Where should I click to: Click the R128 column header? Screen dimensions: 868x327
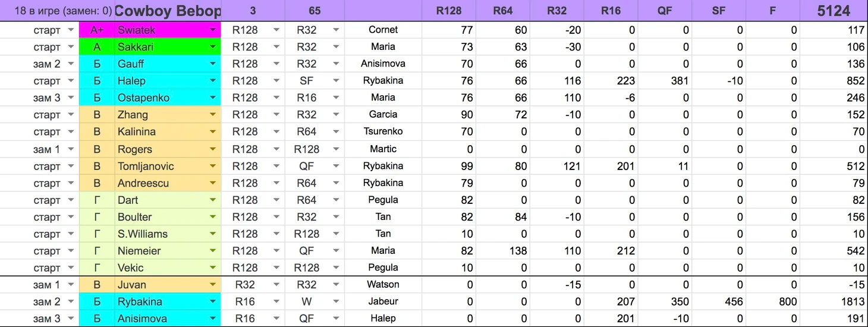click(x=448, y=11)
